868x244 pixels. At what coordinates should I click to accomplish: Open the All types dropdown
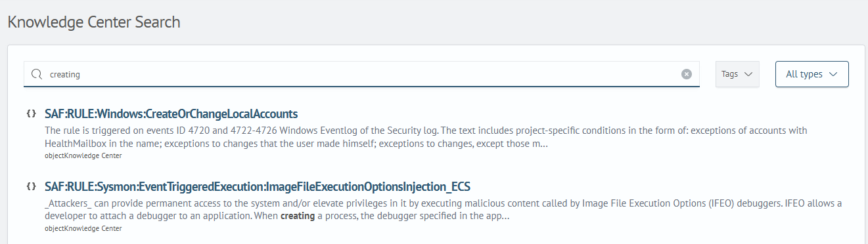[812, 74]
